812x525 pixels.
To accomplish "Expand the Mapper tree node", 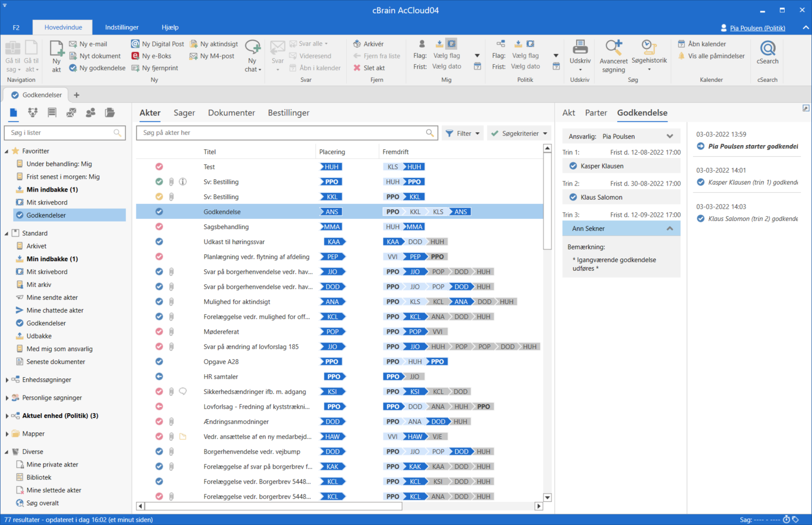I will tap(7, 434).
